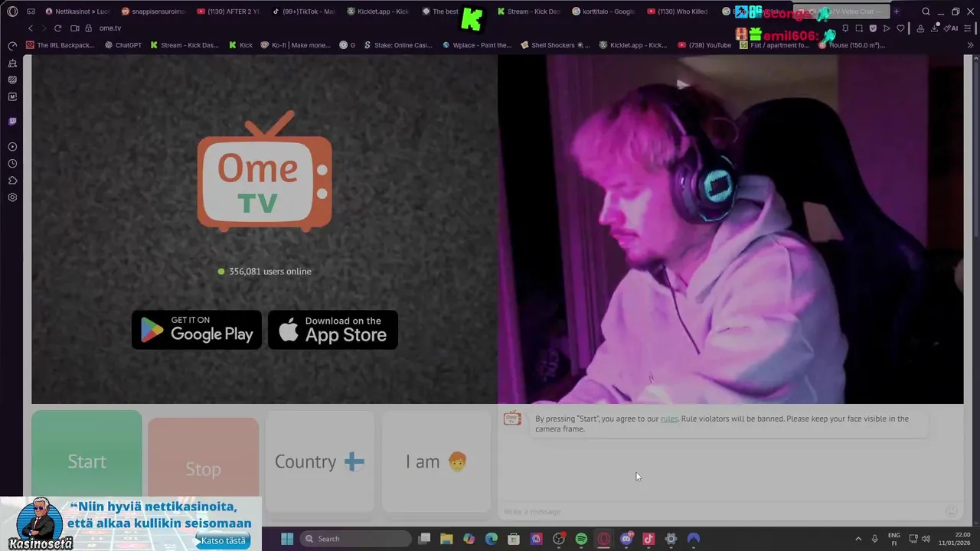Screen dimensions: 980x551
Task: Click the Write a message field
Action: pyautogui.click(x=720, y=511)
